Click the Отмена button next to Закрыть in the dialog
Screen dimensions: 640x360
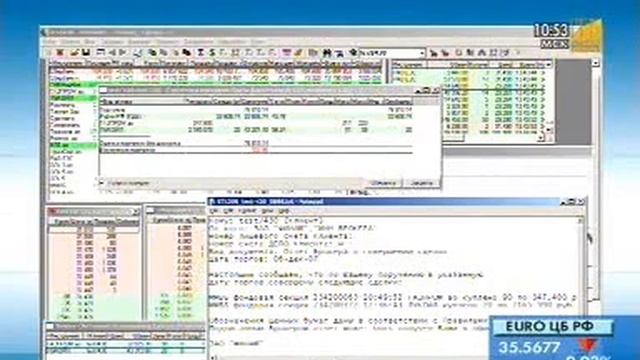click(383, 183)
